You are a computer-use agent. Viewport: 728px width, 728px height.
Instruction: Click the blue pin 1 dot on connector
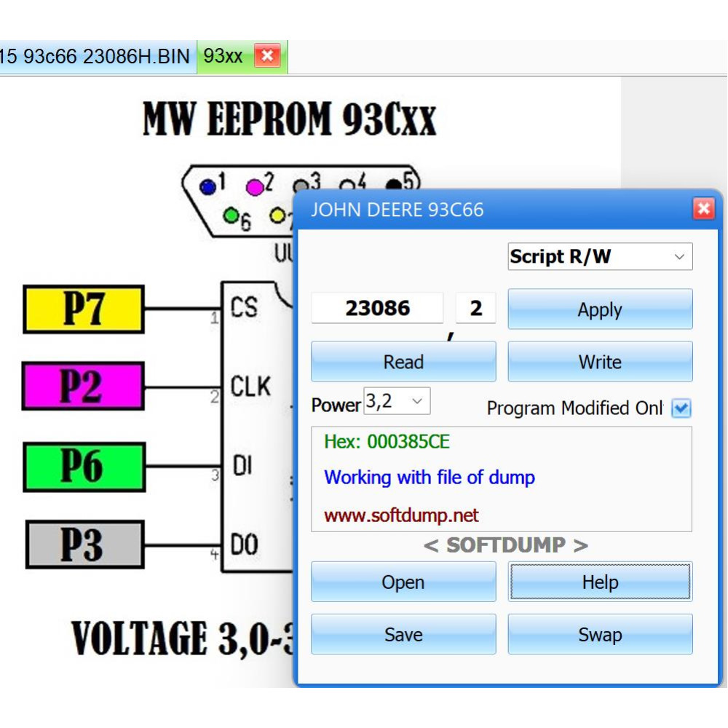click(207, 187)
